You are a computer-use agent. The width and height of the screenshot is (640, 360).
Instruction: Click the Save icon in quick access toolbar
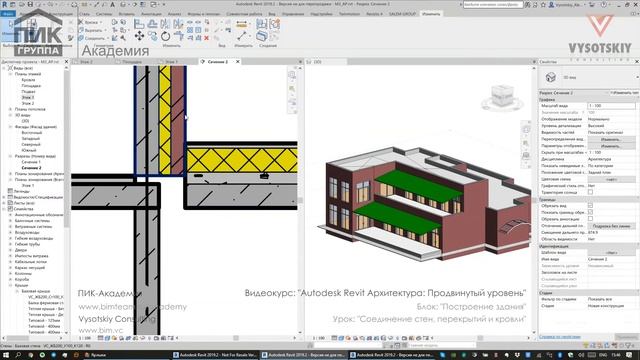point(30,4)
